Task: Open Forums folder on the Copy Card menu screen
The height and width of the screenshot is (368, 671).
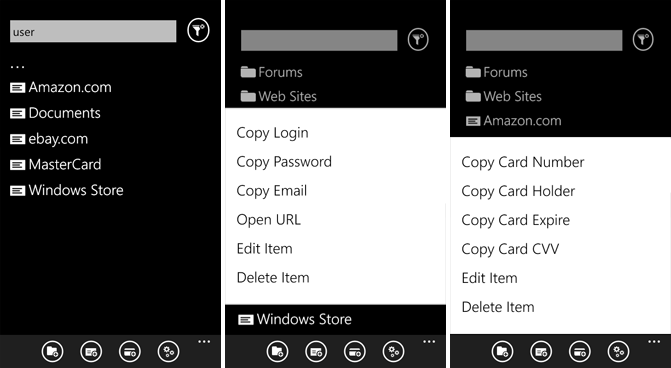Action: click(496, 72)
